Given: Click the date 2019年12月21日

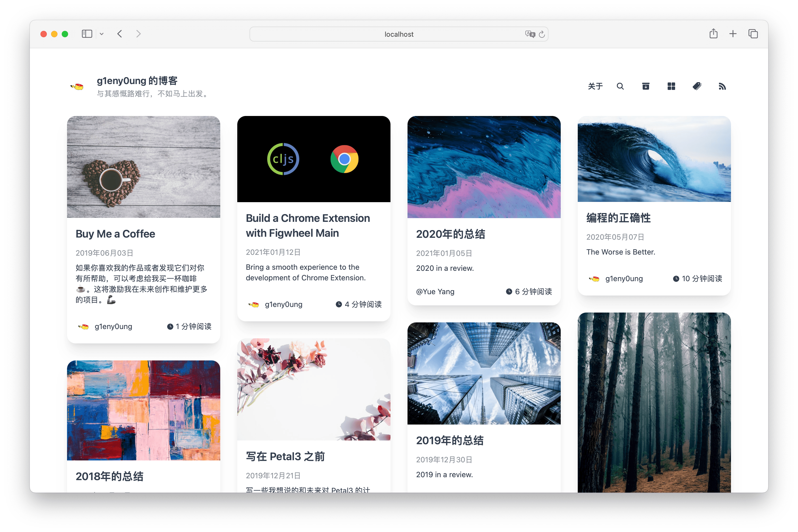Looking at the screenshot, I should pos(273,476).
